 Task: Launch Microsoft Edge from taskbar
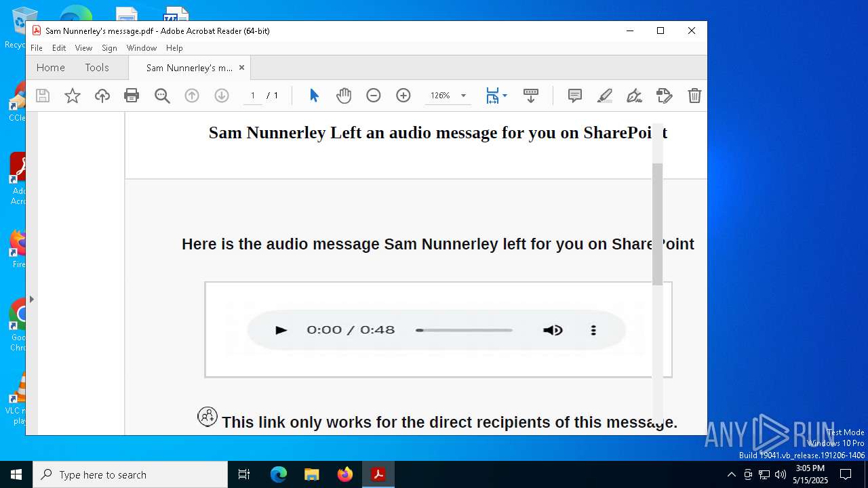tap(279, 474)
